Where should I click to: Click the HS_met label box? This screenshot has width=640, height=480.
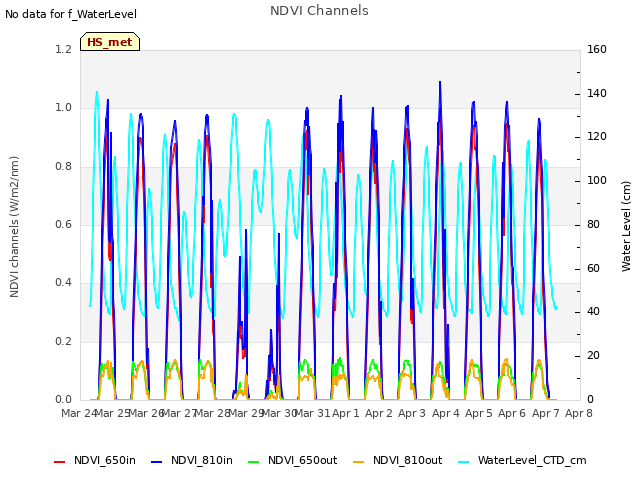click(x=110, y=42)
